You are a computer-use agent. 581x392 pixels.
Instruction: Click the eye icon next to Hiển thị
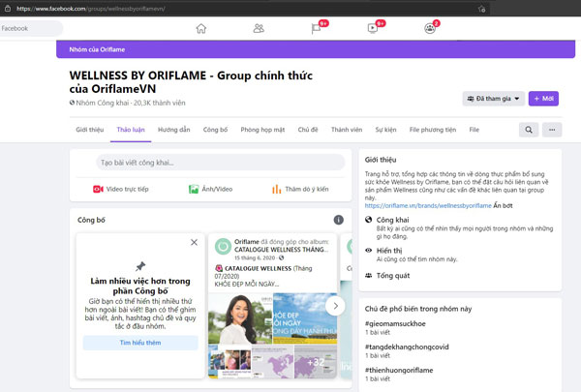[x=368, y=250]
